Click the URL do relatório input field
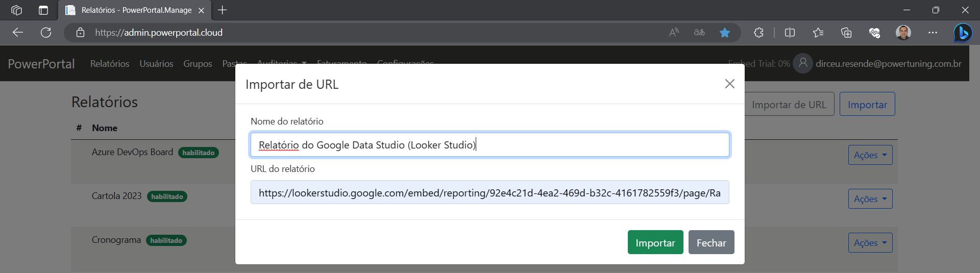This screenshot has width=980, height=273. pyautogui.click(x=489, y=192)
